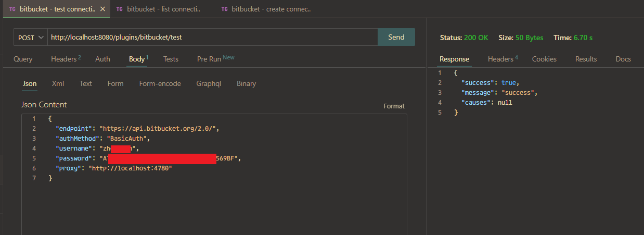Select the Body tab
The height and width of the screenshot is (235, 644).
click(x=138, y=59)
